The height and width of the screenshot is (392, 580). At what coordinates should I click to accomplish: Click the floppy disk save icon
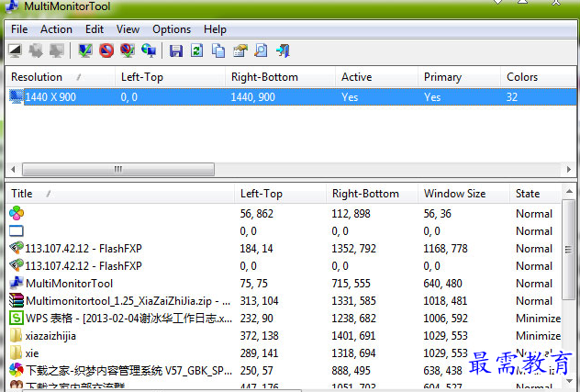point(175,51)
